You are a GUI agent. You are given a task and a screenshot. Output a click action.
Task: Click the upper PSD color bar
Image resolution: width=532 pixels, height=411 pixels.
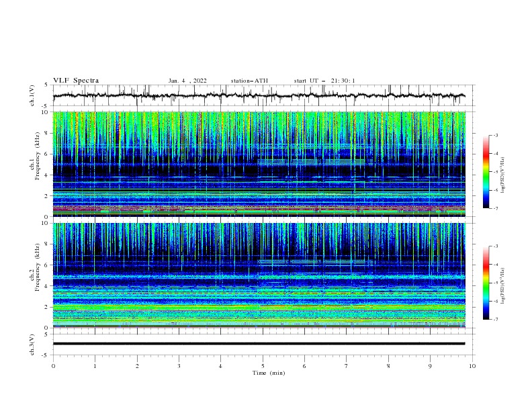(486, 172)
